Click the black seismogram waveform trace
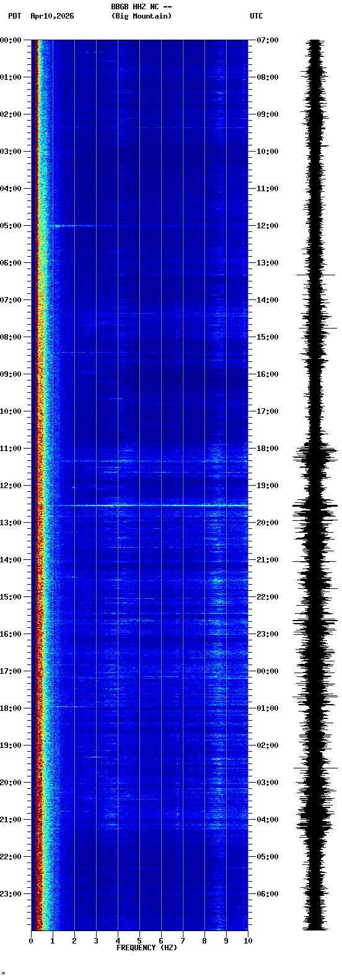342x980 pixels. click(315, 485)
